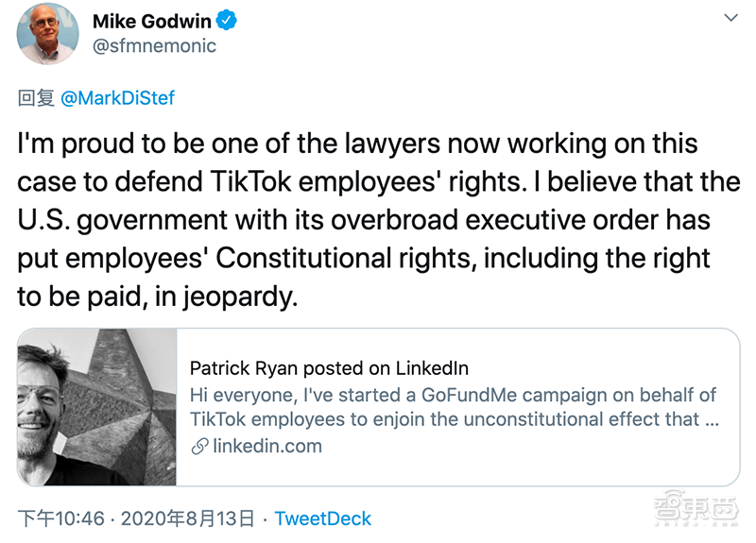756x543 pixels.
Task: Visit the linkedin.com domain link
Action: coord(268,447)
